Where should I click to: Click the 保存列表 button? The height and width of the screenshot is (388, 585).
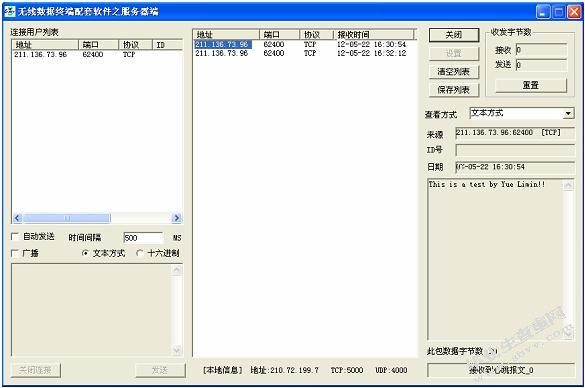click(x=454, y=90)
